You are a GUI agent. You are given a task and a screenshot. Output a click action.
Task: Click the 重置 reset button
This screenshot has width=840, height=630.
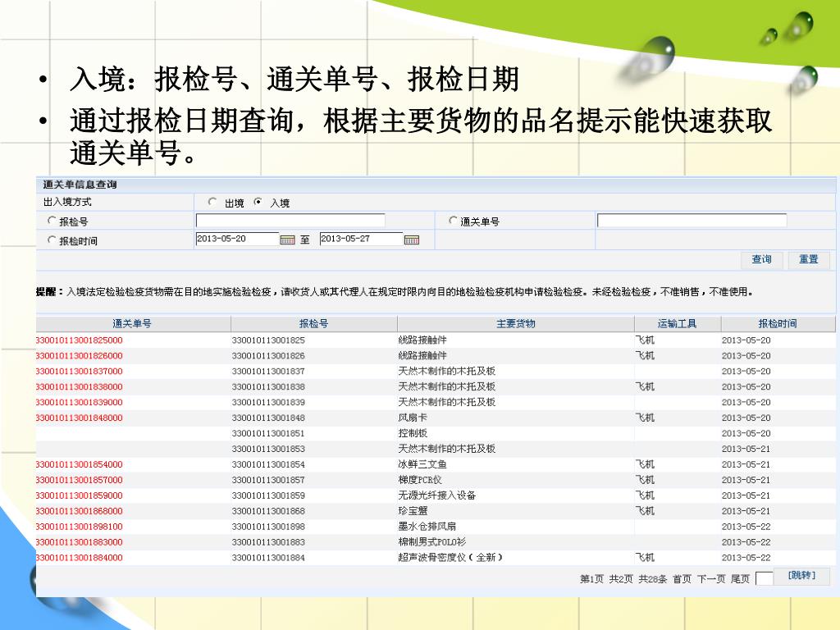click(x=808, y=260)
